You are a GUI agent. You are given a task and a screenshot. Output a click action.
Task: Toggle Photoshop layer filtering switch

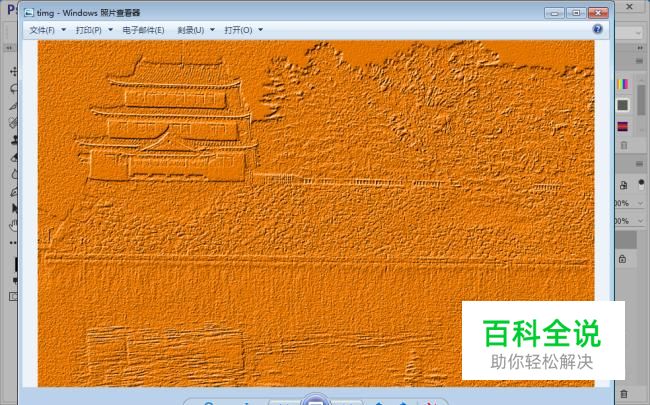tap(641, 184)
